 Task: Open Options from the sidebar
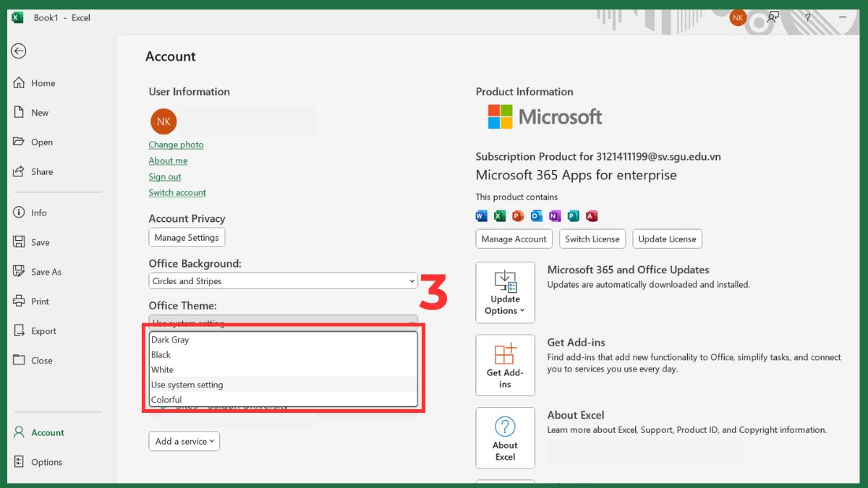pos(45,462)
